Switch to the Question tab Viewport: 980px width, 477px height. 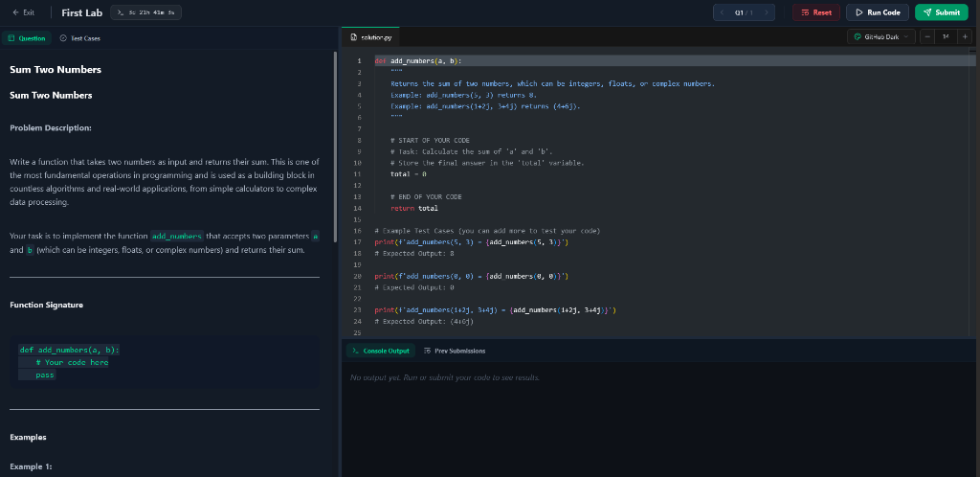[x=27, y=38]
